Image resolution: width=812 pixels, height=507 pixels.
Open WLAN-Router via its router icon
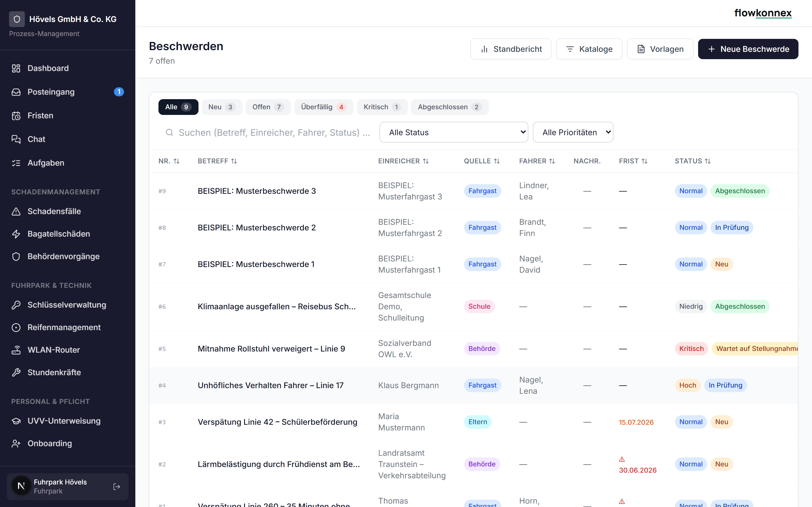[16, 350]
